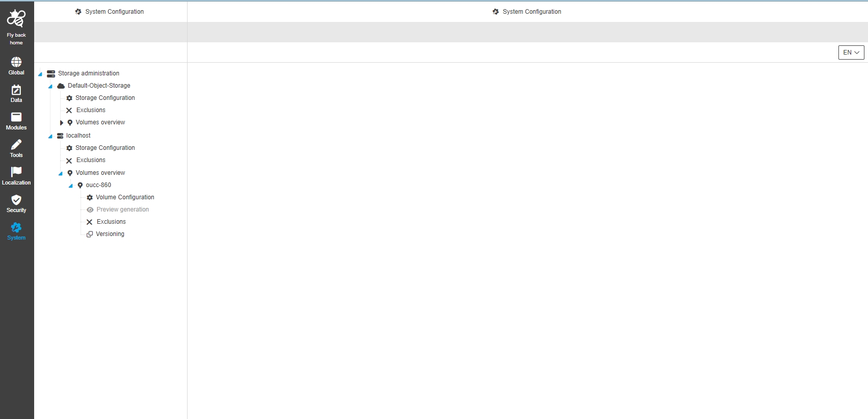Collapse the Storage administration tree node
The height and width of the screenshot is (419, 868).
tap(40, 74)
